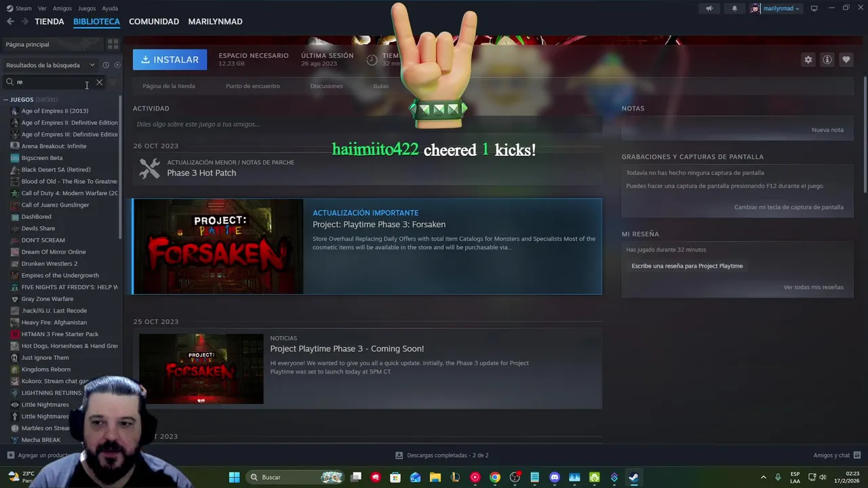Screen dimensions: 868x488
Task: Select Kingdoms Reborn in game list
Action: tap(45, 369)
